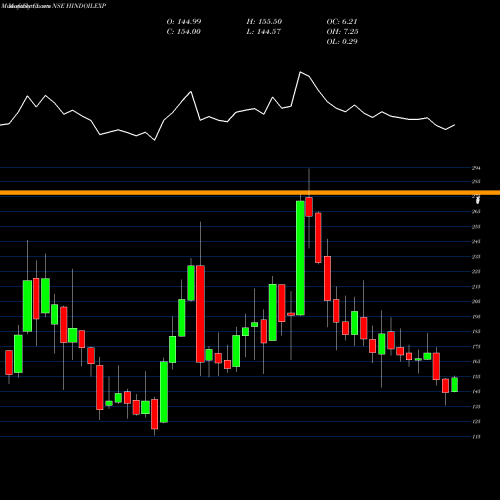Click the last green candlestick on the right

(x=454, y=384)
